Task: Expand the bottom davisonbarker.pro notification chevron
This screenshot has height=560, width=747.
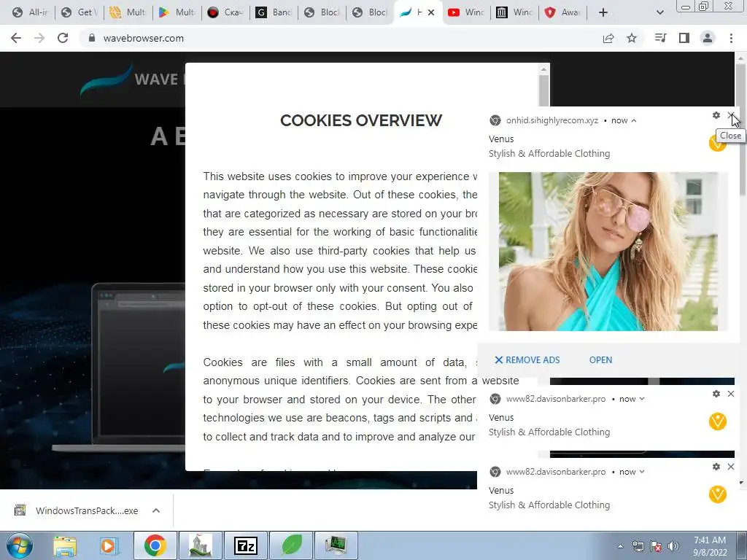Action: [x=642, y=472]
